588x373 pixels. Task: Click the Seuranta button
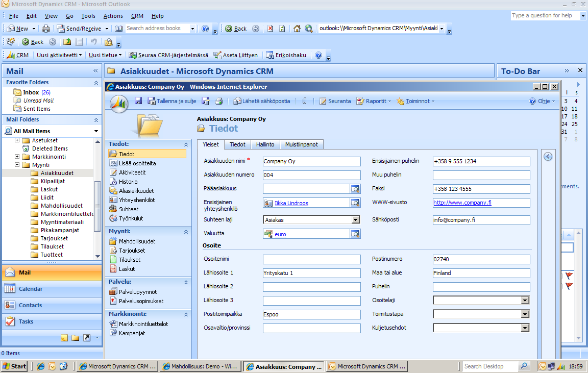tap(335, 101)
